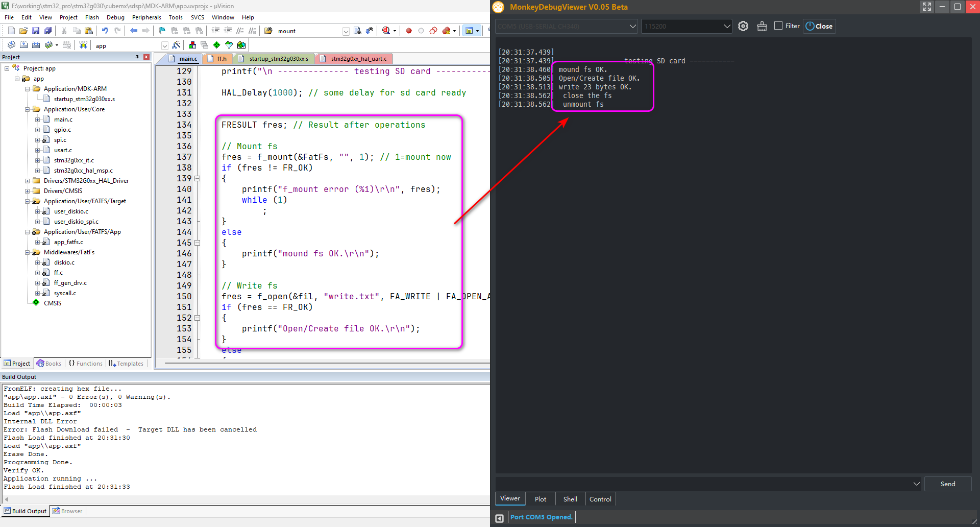Screen dimensions: 980x527
Task: Open the send history dropdown arrow
Action: click(916, 484)
